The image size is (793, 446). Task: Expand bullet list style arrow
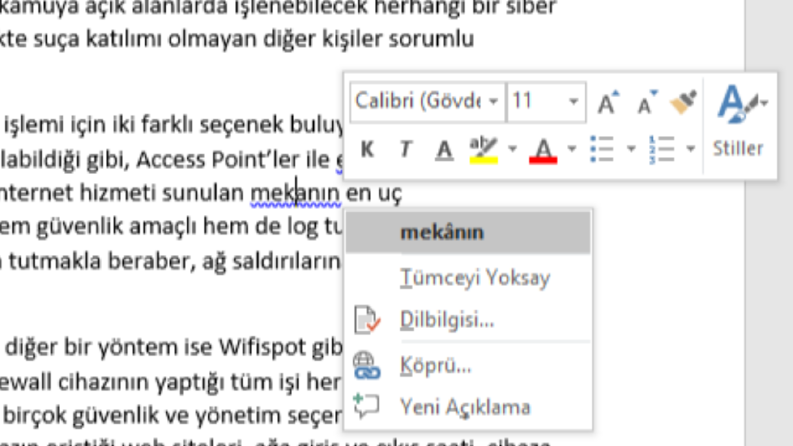(631, 149)
